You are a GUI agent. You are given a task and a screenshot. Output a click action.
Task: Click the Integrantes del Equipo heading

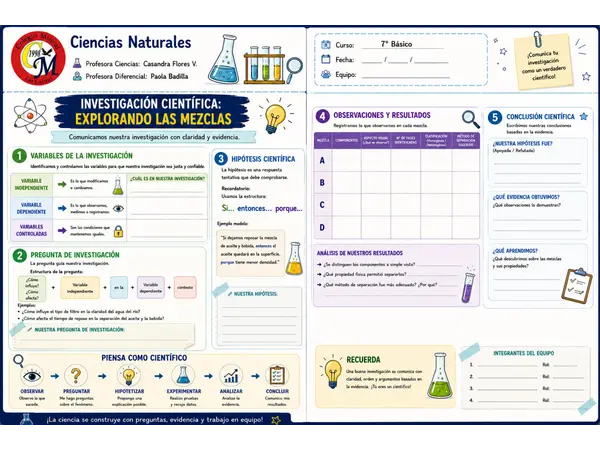coord(523,353)
